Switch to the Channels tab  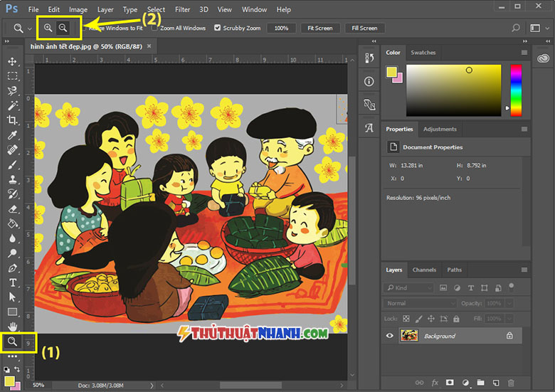pyautogui.click(x=424, y=270)
